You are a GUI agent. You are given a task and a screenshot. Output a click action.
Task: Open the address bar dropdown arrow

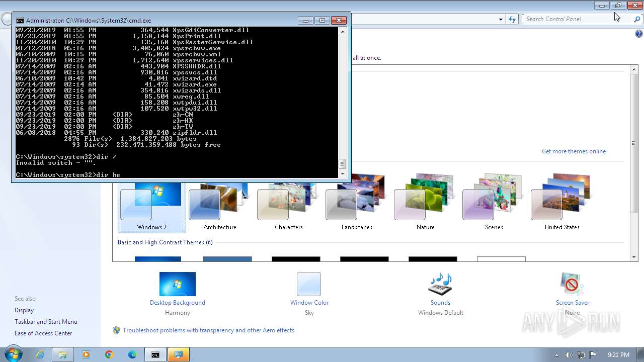[x=501, y=19]
